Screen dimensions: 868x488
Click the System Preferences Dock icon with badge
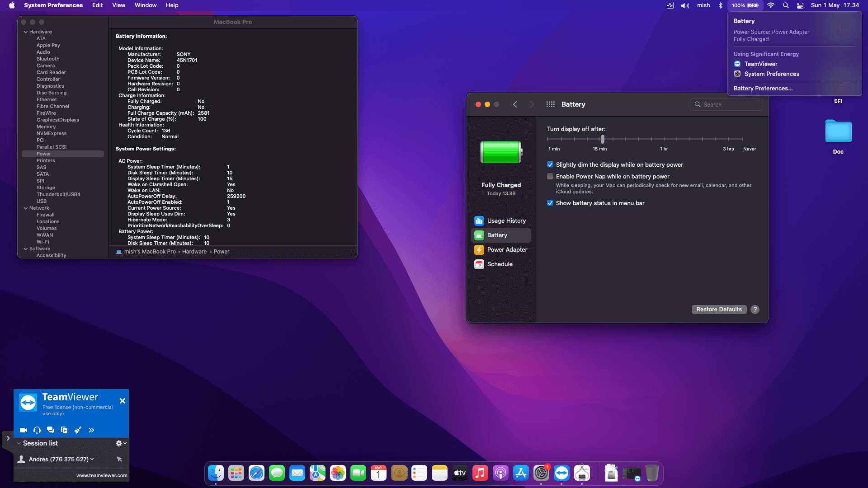541,473
